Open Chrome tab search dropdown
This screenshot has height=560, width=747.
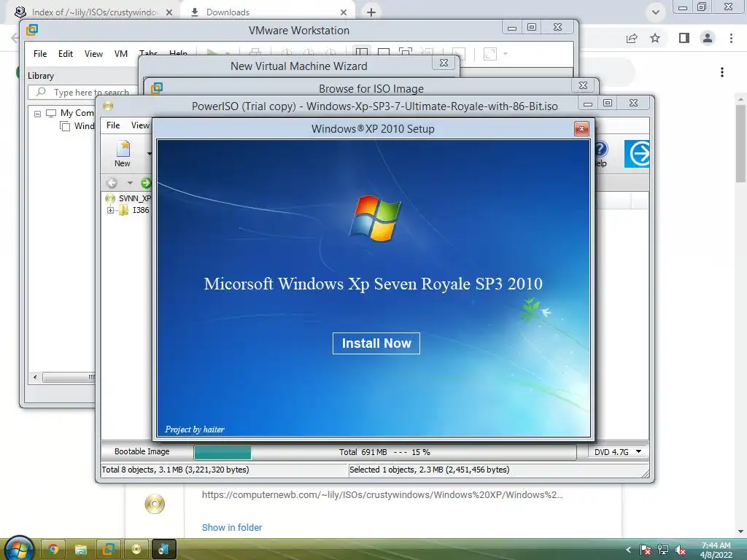(656, 12)
